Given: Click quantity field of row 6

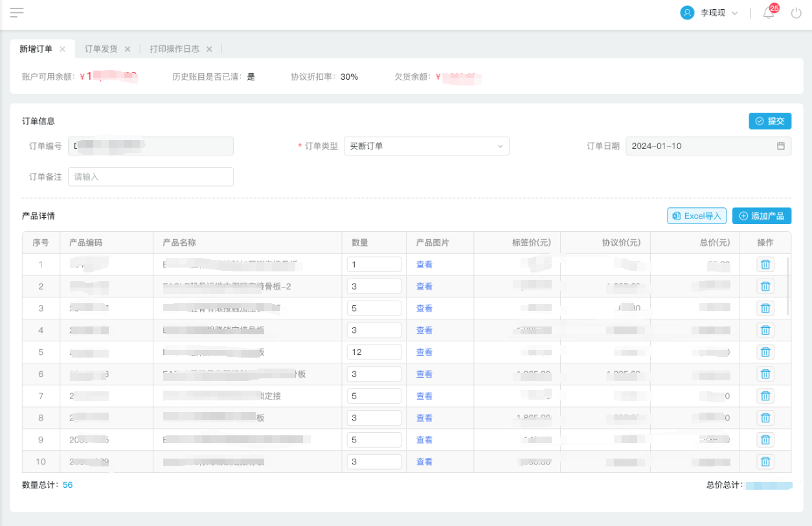Looking at the screenshot, I should [374, 374].
